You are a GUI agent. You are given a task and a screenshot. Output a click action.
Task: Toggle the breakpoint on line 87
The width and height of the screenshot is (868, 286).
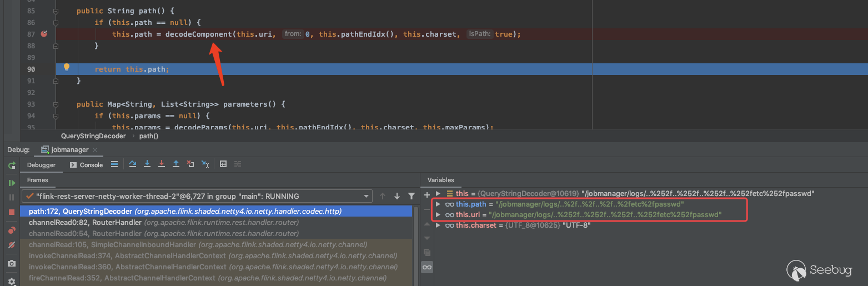click(44, 34)
